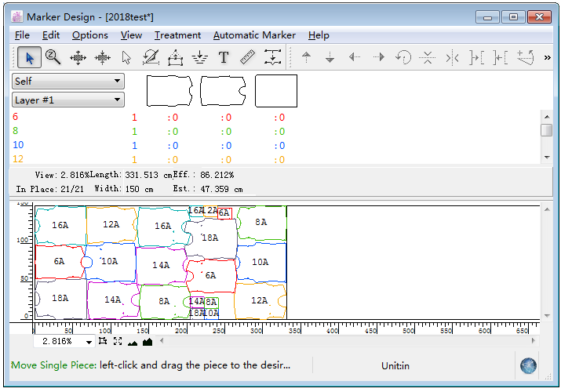Choose the ruler measure tool
The image size is (561, 392).
(x=248, y=57)
